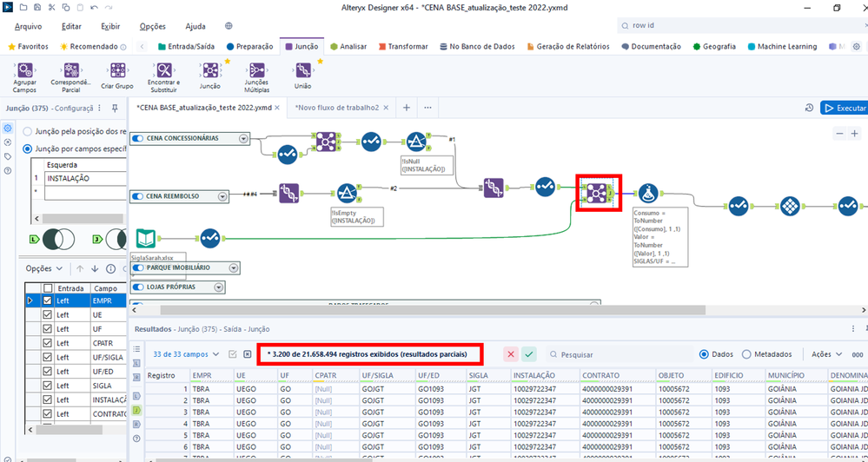
Task: Move selected field down arrow
Action: pos(95,268)
